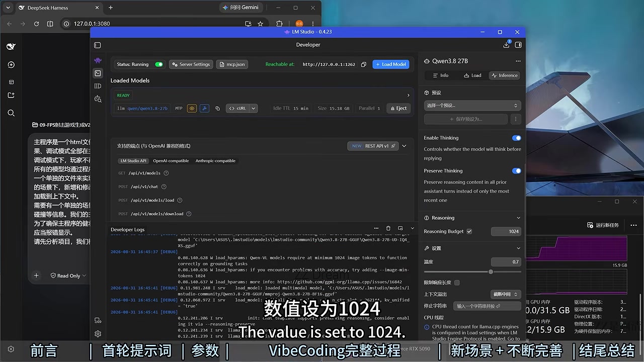Click the info icon beside /api/v1/models/load
Image resolution: width=644 pixels, height=362 pixels.
180,200
